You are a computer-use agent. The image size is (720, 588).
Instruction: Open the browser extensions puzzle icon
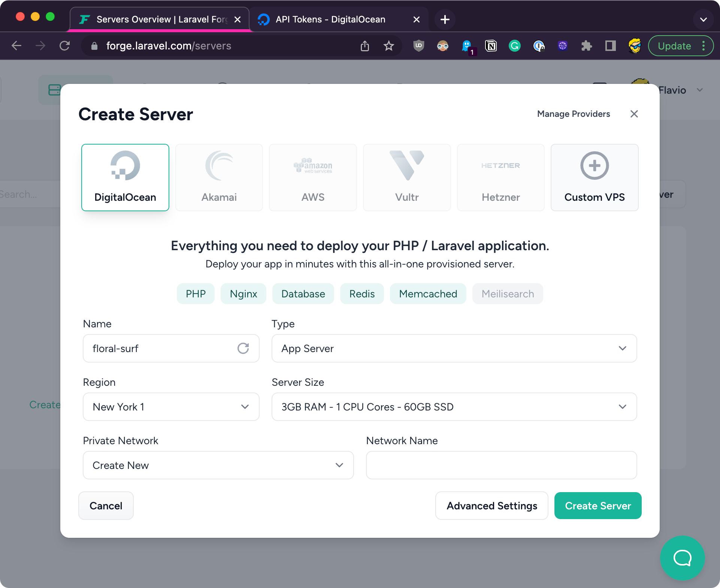(x=586, y=46)
